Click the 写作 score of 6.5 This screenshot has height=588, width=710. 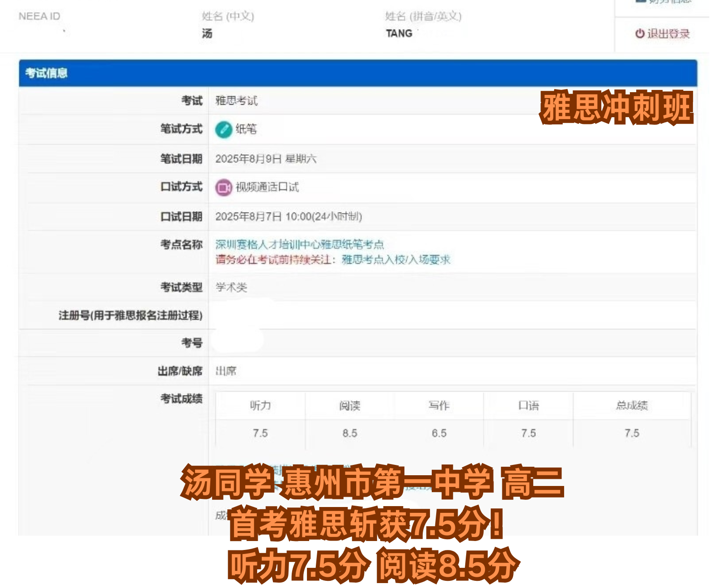439,433
